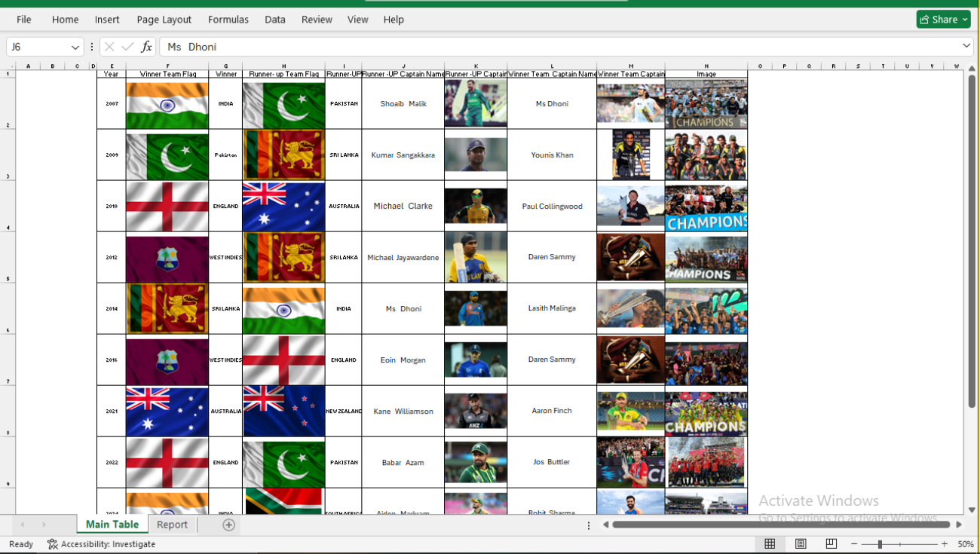Click the zoom in plus icon

(945, 544)
